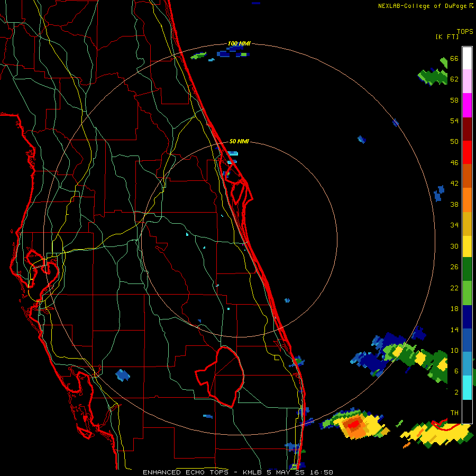
Task: Click the 100 NMI range ring label
Action: pos(239,43)
